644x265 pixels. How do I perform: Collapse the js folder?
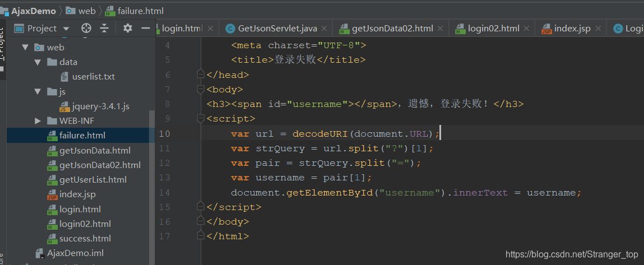[38, 92]
